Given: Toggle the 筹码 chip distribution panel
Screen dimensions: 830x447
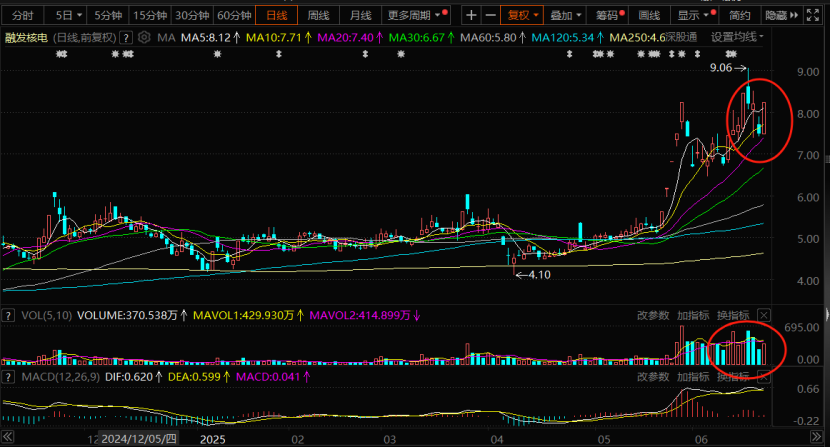Looking at the screenshot, I should pyautogui.click(x=606, y=16).
